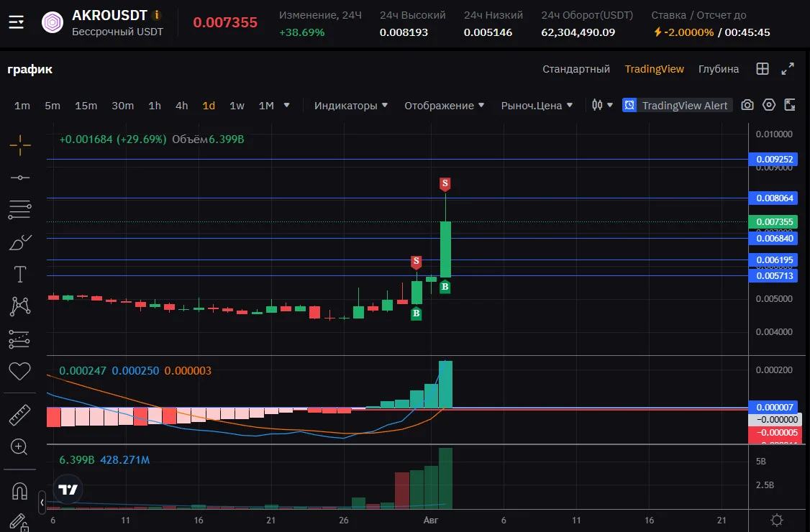Switch to the Стандартный chart tab
810x532 pixels.
(x=576, y=69)
